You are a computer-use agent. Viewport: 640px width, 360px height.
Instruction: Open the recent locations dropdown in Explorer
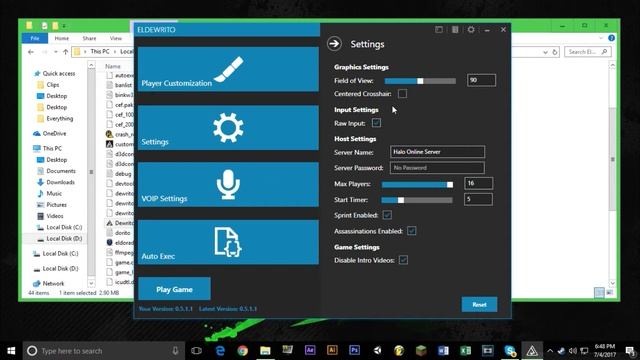pyautogui.click(x=56, y=52)
